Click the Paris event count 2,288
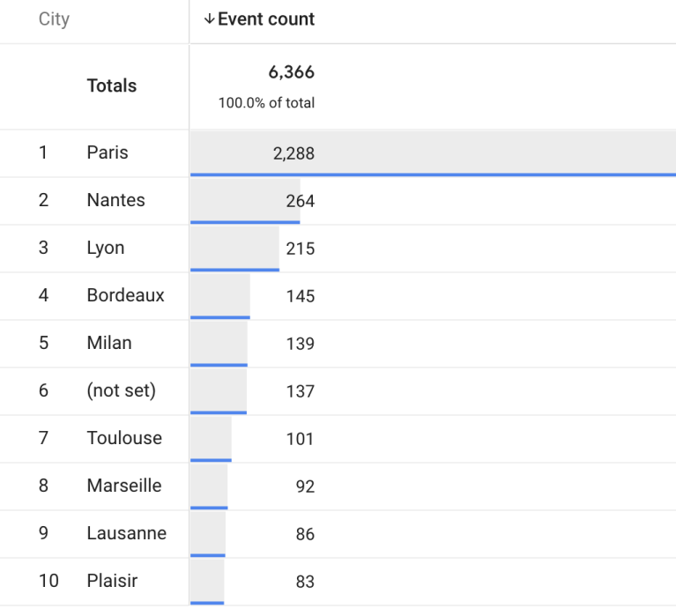676x616 pixels. 293,153
